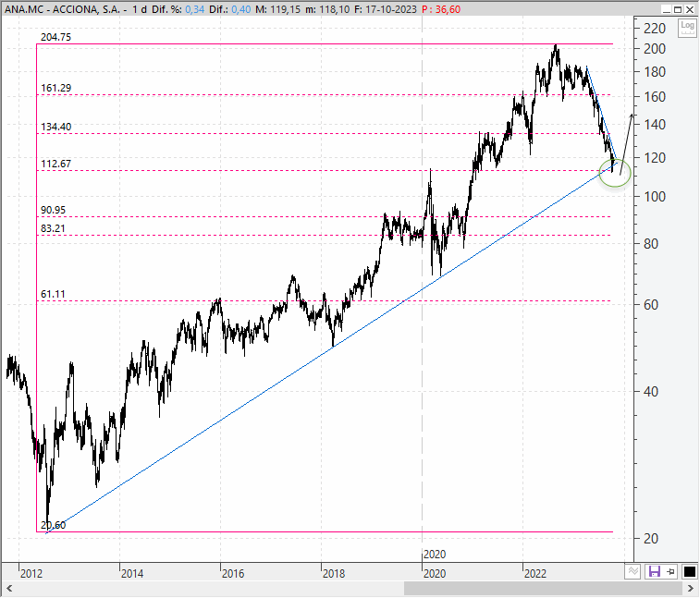This screenshot has height=598, width=700.
Task: Toggle the Log scale button
Action: 687,28
